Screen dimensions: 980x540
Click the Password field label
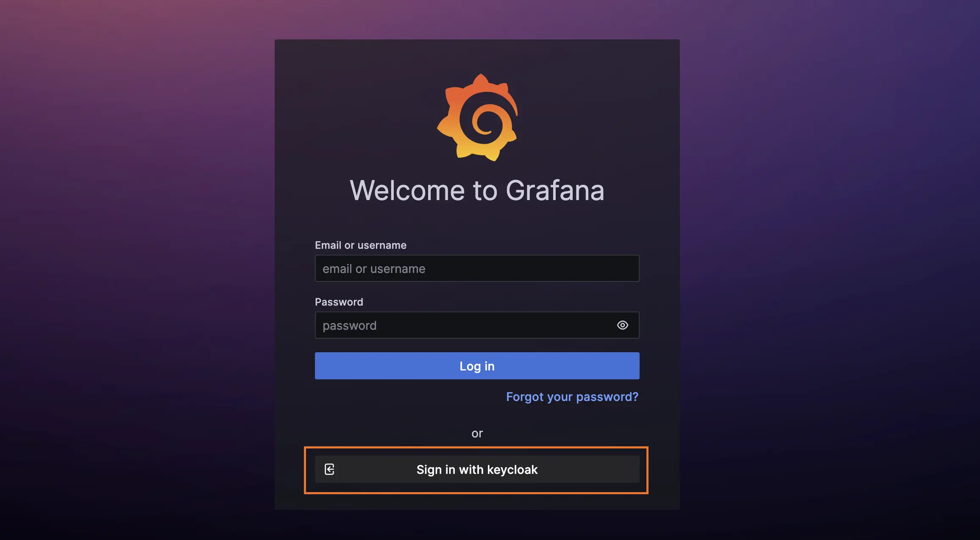click(x=339, y=302)
